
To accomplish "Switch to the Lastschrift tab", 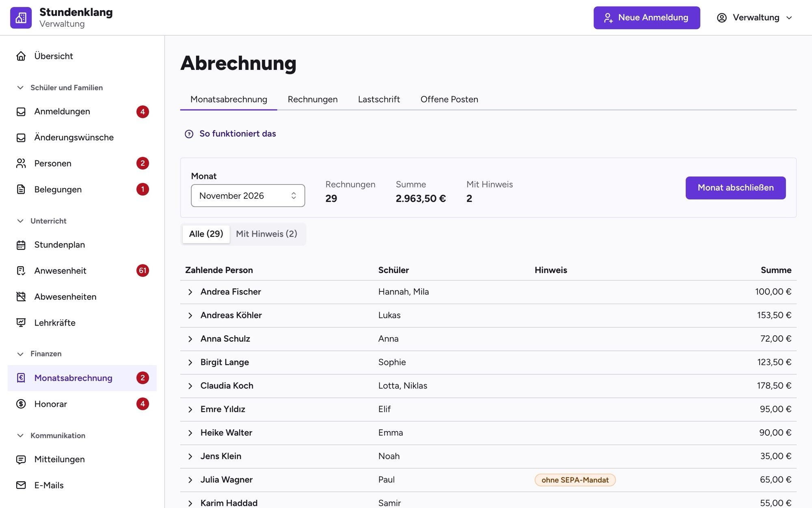I will (379, 99).
